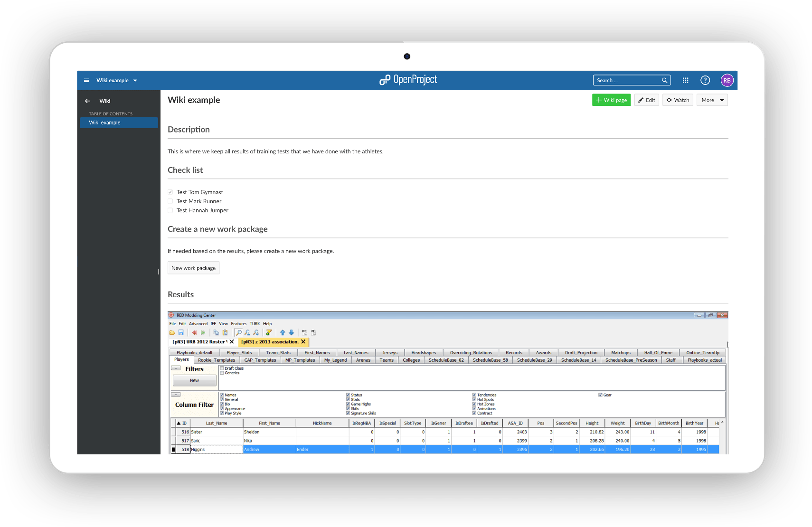Click the search magnifier icon
Screen dimensions: 812x527
[x=665, y=80]
